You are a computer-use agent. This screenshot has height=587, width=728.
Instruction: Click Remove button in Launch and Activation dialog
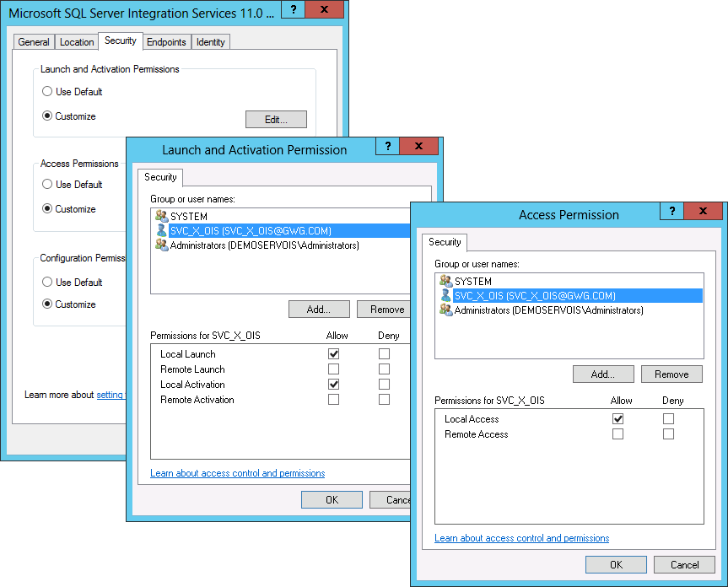point(384,310)
